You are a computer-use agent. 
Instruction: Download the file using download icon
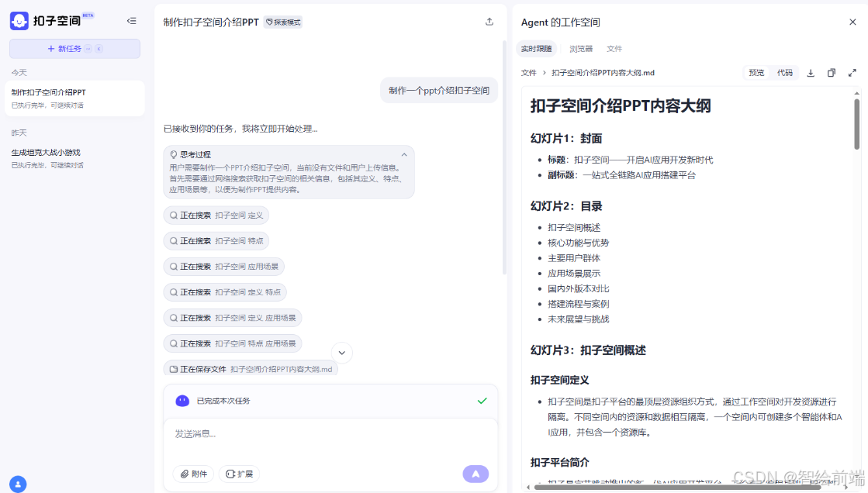811,73
